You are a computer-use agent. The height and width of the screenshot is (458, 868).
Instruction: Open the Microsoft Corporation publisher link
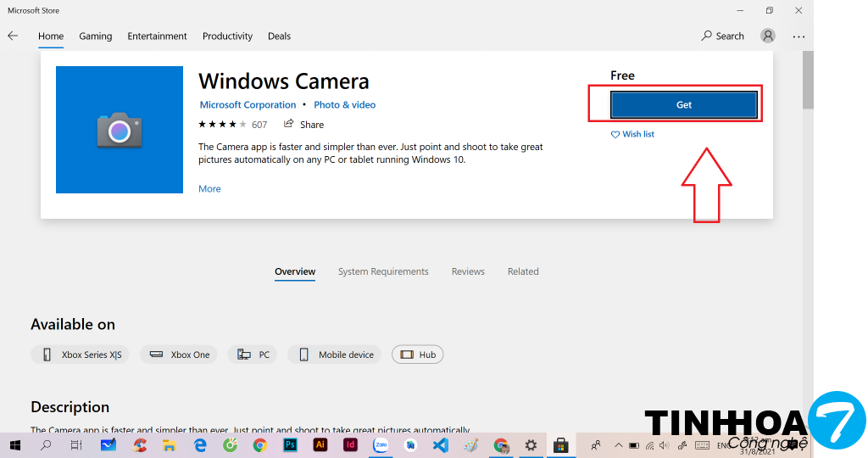248,105
